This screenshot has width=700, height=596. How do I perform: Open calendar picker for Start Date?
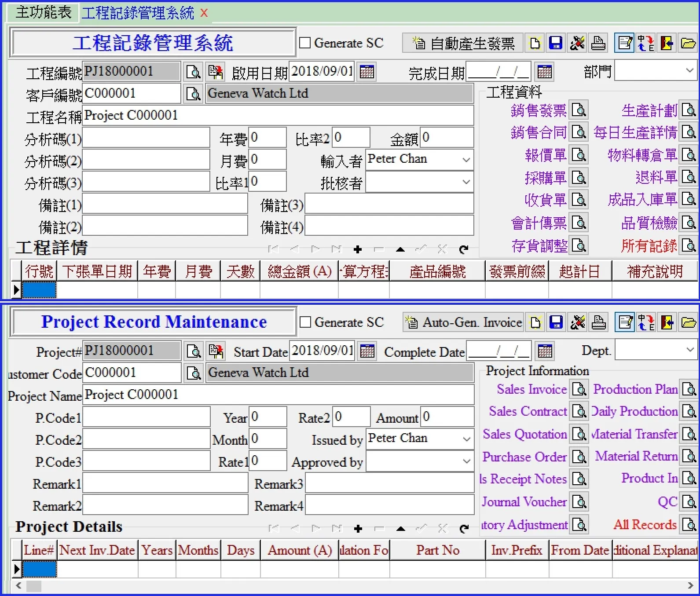367,351
